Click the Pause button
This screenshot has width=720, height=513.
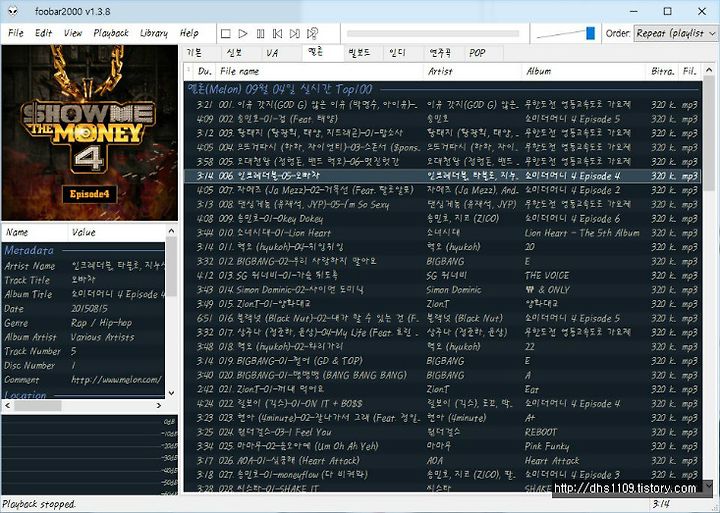(x=260, y=34)
